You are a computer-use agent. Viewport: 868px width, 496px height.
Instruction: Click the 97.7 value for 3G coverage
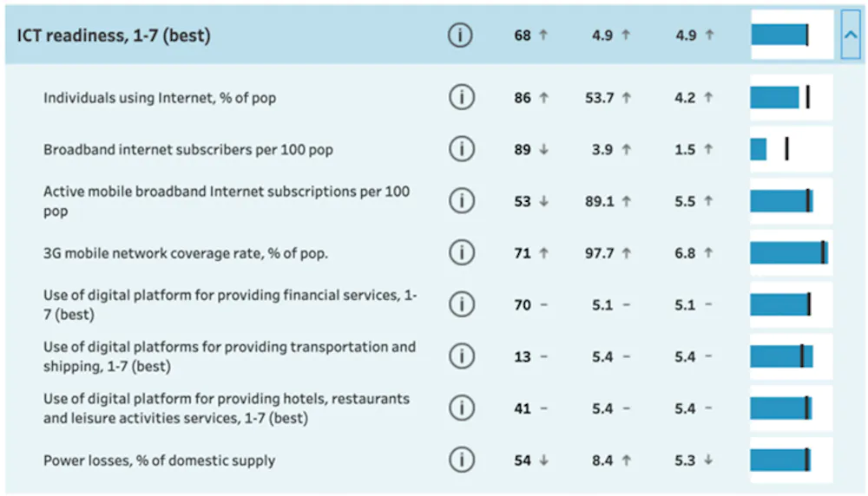(x=599, y=252)
